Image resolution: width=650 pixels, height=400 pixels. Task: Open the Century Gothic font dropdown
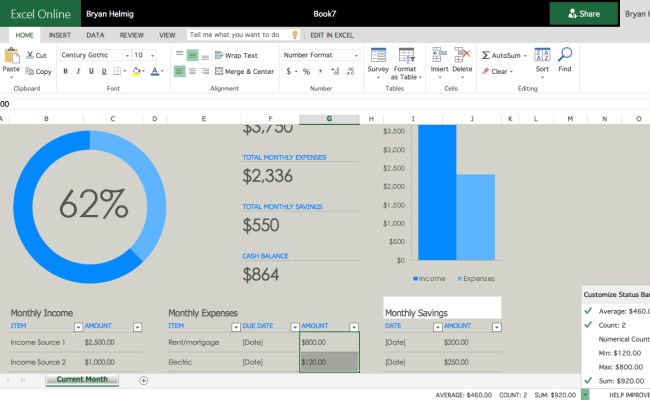(x=127, y=55)
